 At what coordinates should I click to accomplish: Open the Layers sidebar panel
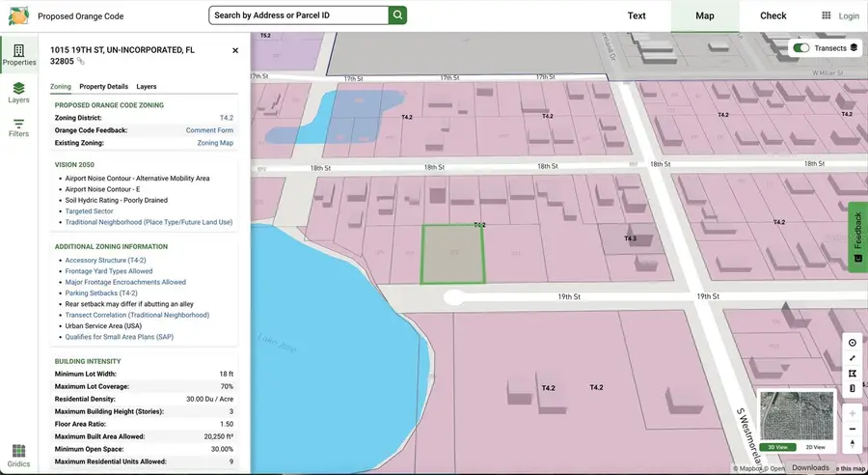[x=19, y=93]
